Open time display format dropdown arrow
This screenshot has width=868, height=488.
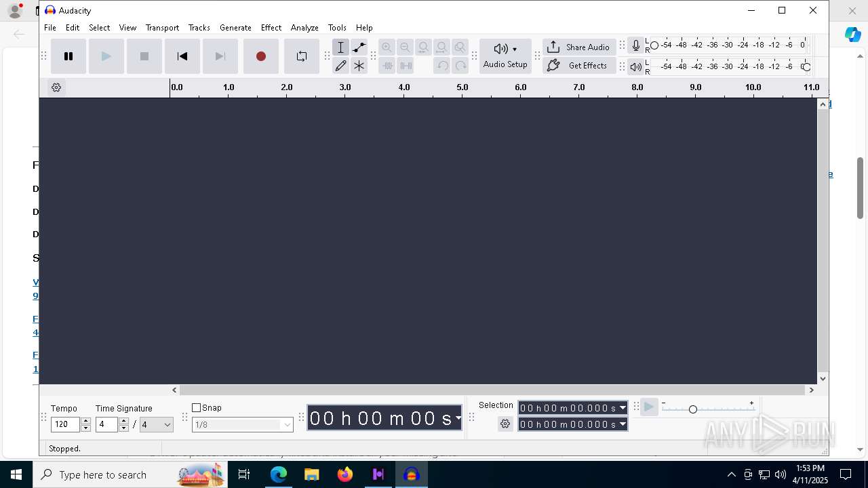458,418
